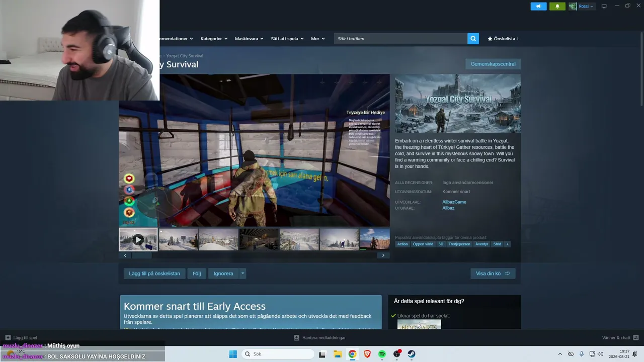Click the volume speaker tray icon
The width and height of the screenshot is (644, 362).
pos(601,354)
